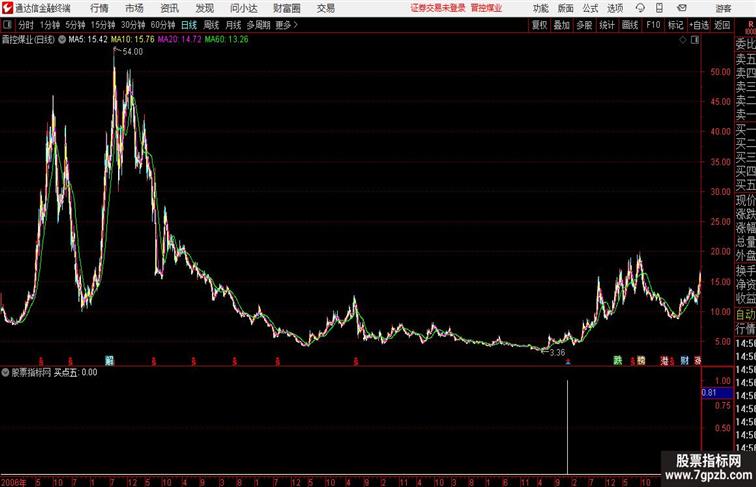This screenshot has width=756, height=487.
Task: Expand the 股票指标网 sub-chart indicator dropdown
Action: click(x=5, y=373)
